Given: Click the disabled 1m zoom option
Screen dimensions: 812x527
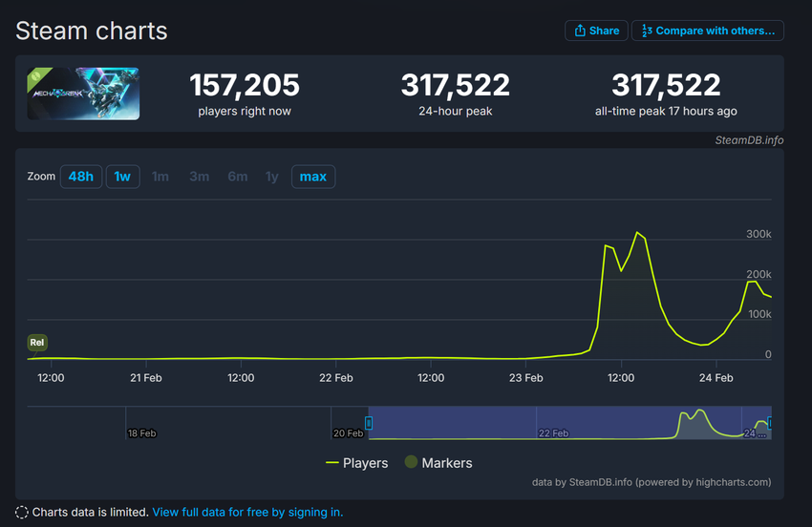Looking at the screenshot, I should coord(160,177).
